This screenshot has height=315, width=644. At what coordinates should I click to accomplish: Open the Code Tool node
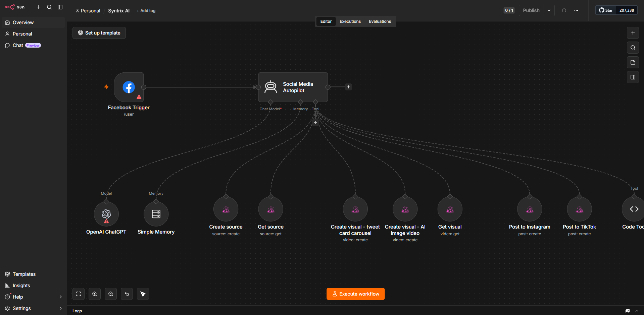tap(634, 209)
